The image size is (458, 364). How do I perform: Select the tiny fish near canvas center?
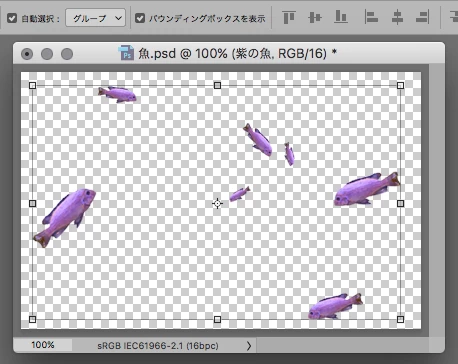(x=239, y=194)
